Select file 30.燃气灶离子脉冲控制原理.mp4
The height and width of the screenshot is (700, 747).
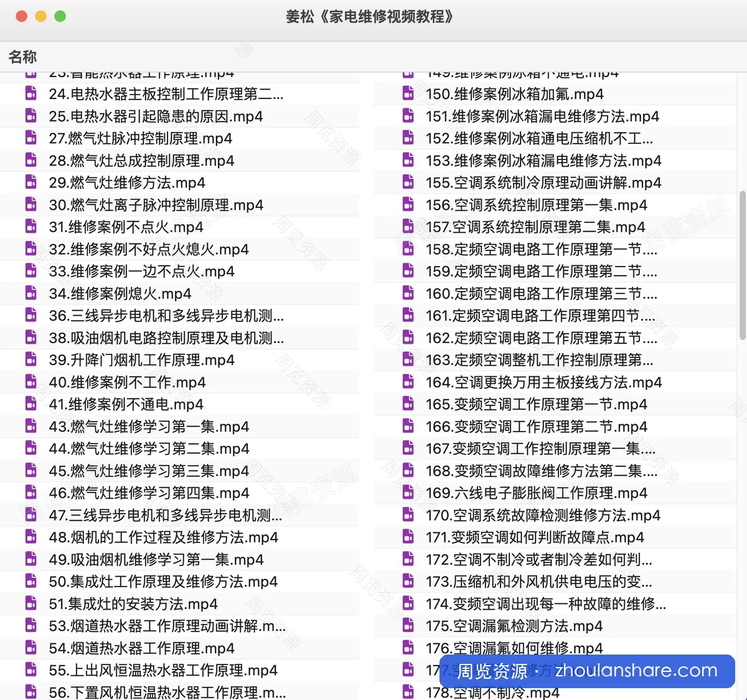point(156,205)
